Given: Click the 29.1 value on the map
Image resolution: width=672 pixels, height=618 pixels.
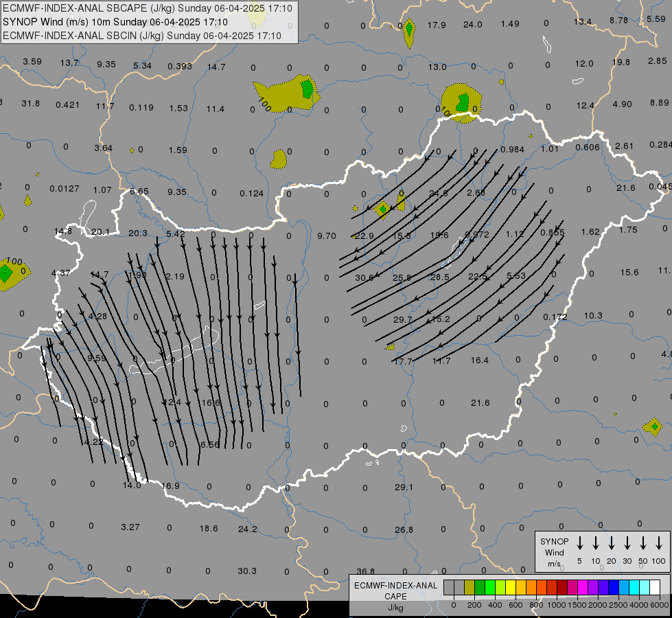Looking at the screenshot, I should (x=404, y=488).
